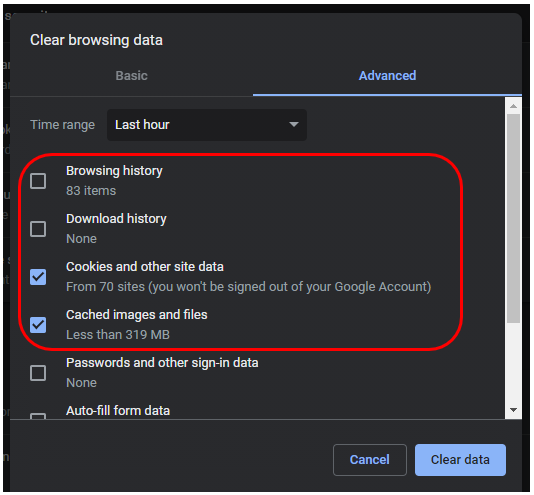Screen dimensions: 534x495
Task: Click the scrollbar down arrow
Action: [x=513, y=410]
